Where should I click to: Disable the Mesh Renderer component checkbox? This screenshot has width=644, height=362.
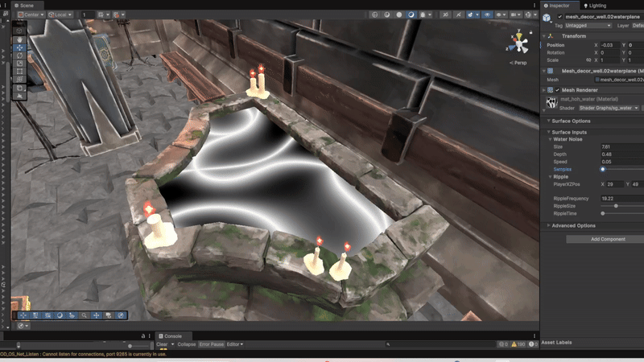(557, 90)
